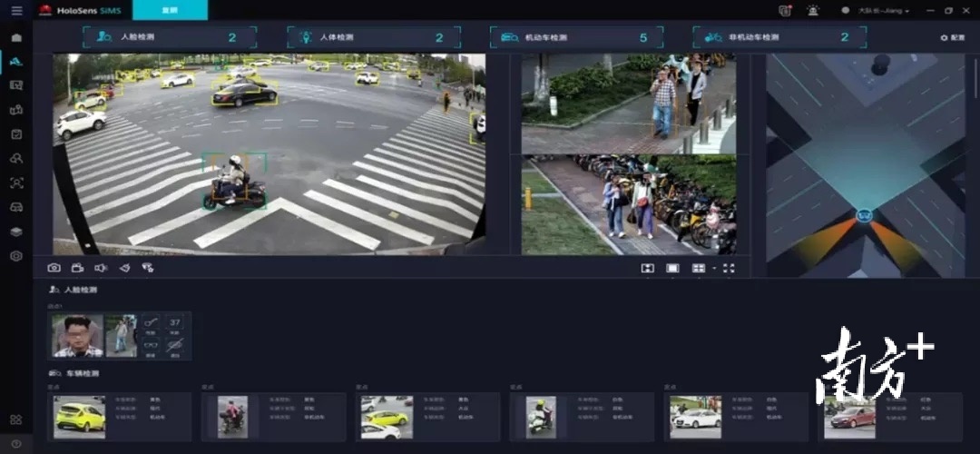
Task: Start recording with the video record icon
Action: coord(77,268)
